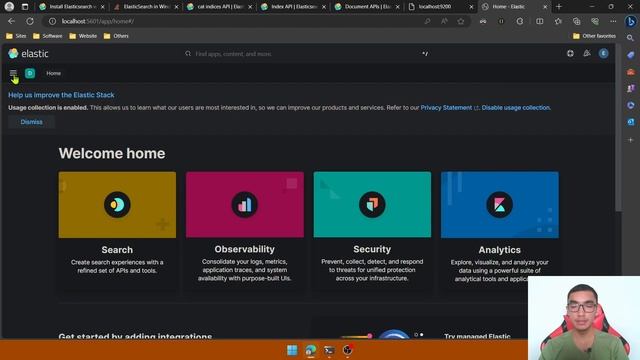Screen dimensions: 640x360
Task: Open the Search solution card icon
Action: pos(117,204)
